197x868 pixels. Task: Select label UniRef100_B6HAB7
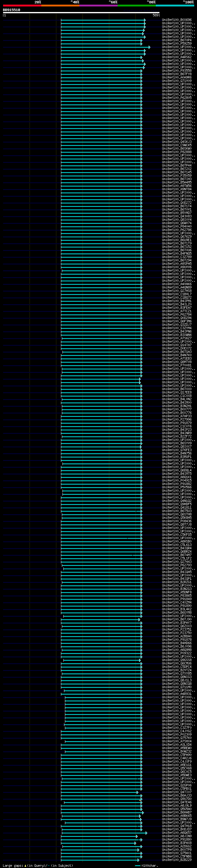click(177, 812)
